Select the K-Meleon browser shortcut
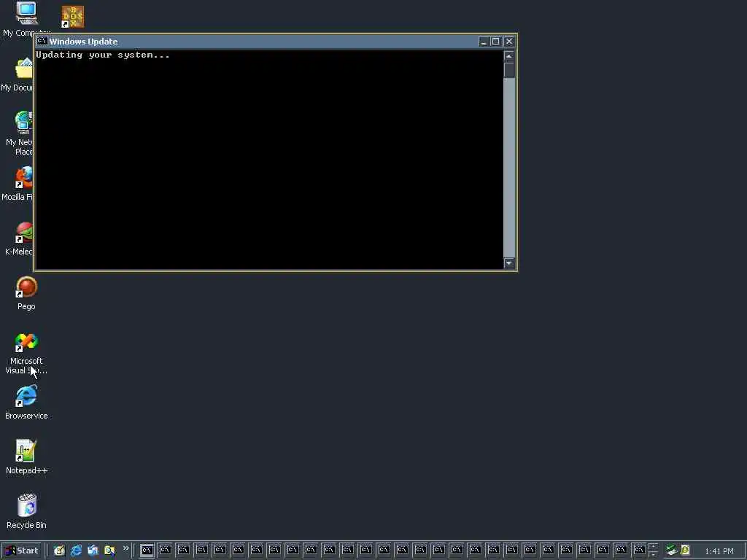 click(24, 233)
